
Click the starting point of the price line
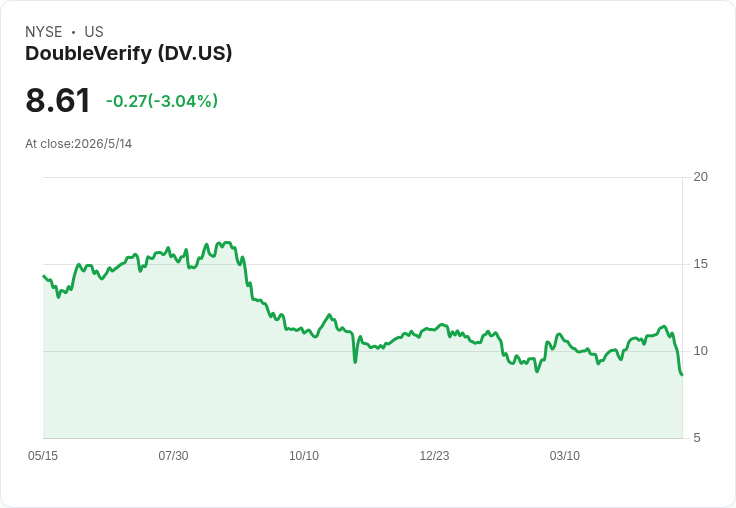[44, 276]
